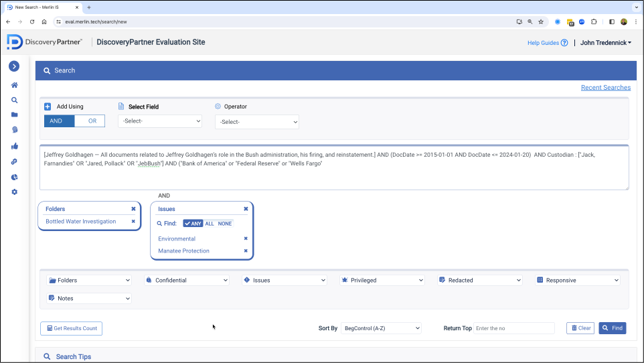The image size is (644, 363).
Task: Set the Issues Find option to ALL
Action: (x=210, y=224)
